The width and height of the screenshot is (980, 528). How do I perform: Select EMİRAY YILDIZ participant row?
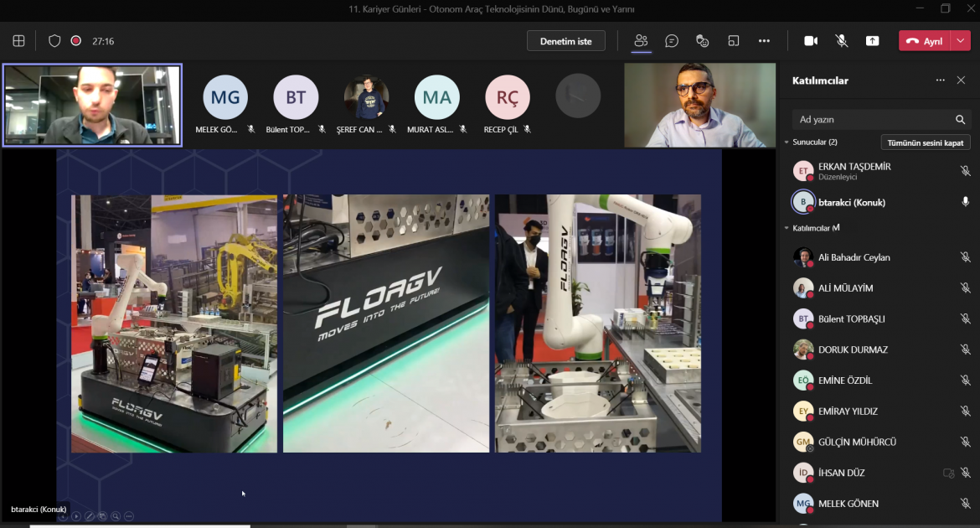pos(880,411)
